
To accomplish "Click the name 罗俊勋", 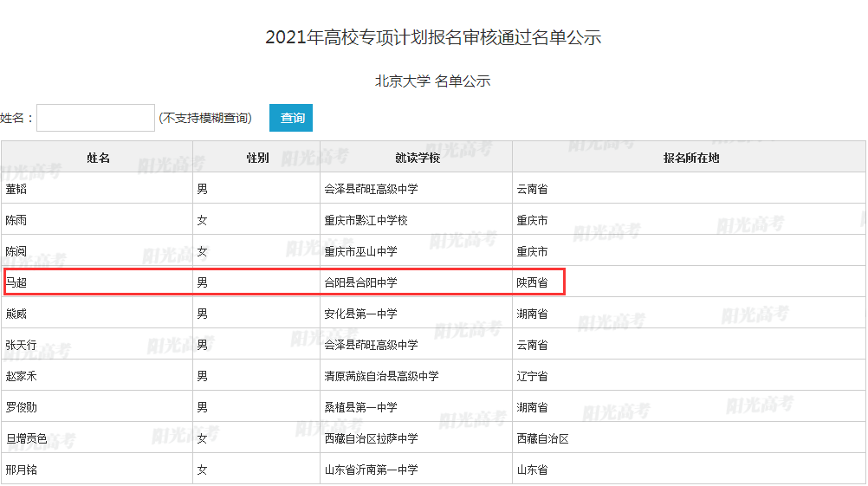I will coord(21,407).
